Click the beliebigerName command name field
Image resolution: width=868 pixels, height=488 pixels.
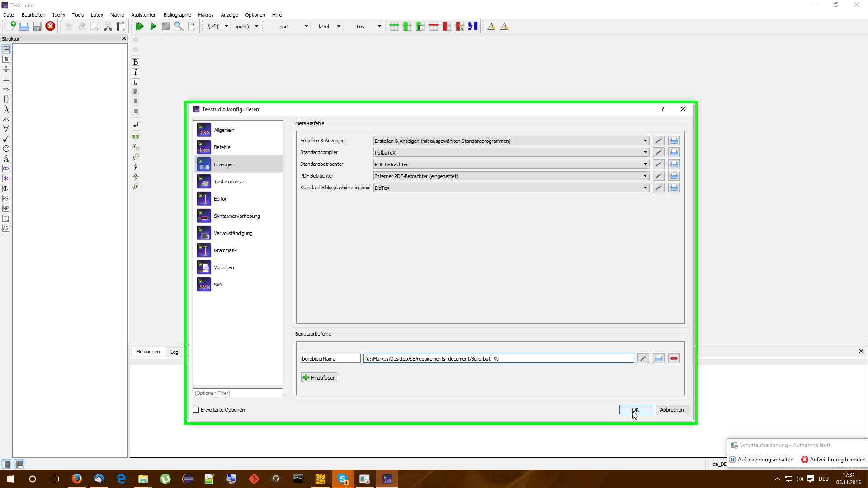[x=330, y=359]
